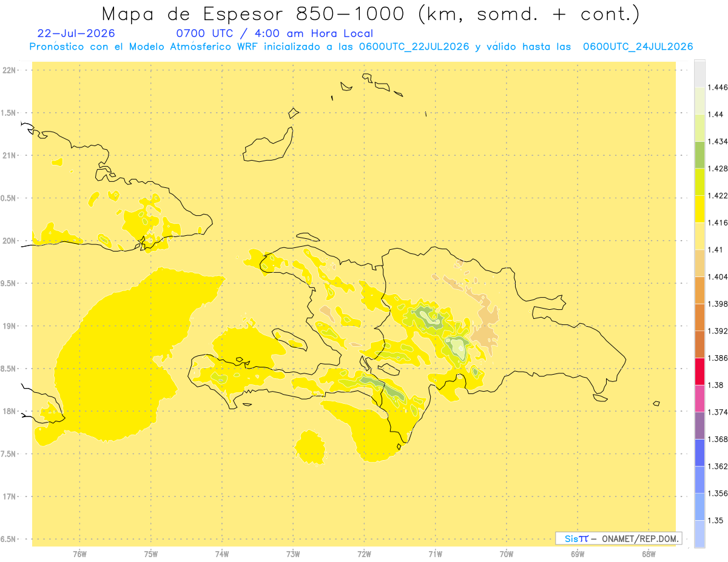Click the purple legend swatch between 1.368 and 1.374
Screen dimensions: 728x562
coord(699,426)
